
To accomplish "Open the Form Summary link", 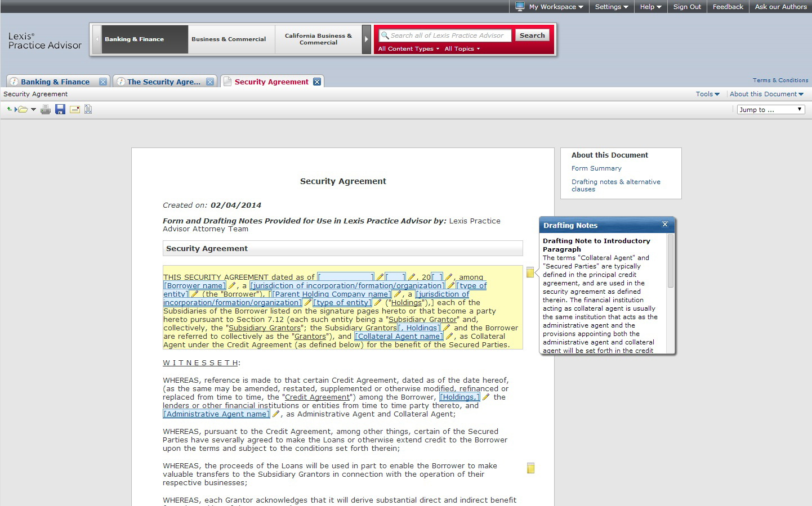I will coord(596,168).
